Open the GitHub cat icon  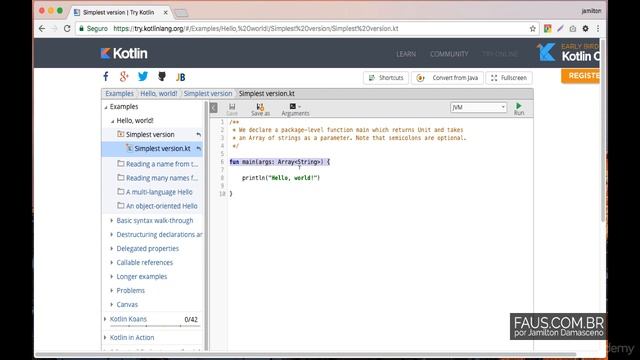pyautogui.click(x=162, y=77)
